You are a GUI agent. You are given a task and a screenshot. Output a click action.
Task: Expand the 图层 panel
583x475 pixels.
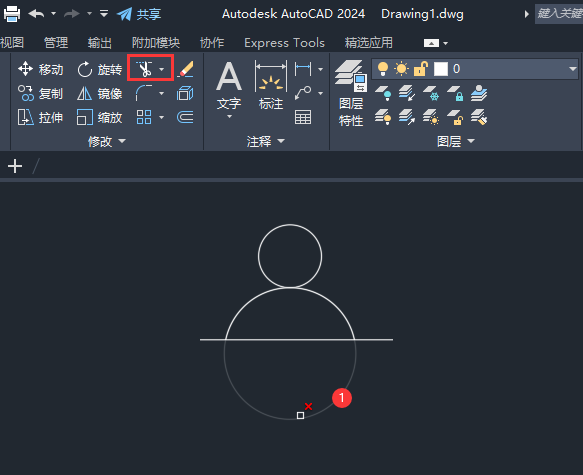click(456, 141)
